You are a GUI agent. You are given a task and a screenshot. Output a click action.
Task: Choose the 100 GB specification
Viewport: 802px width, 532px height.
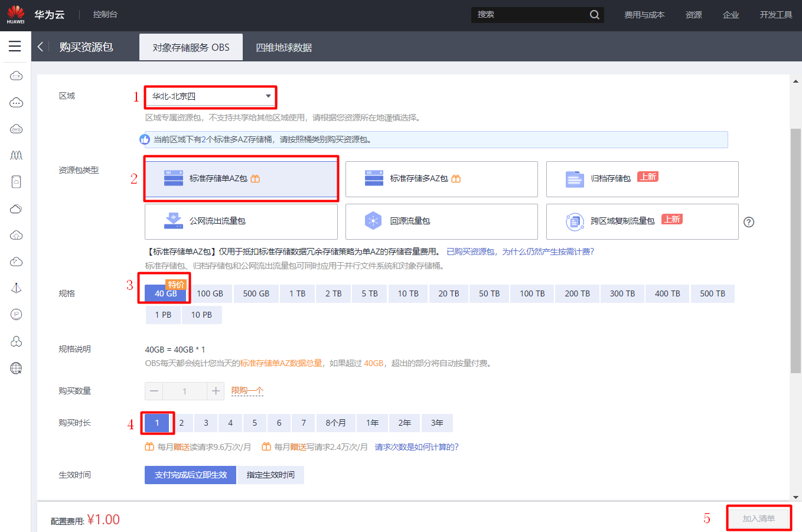coord(210,293)
